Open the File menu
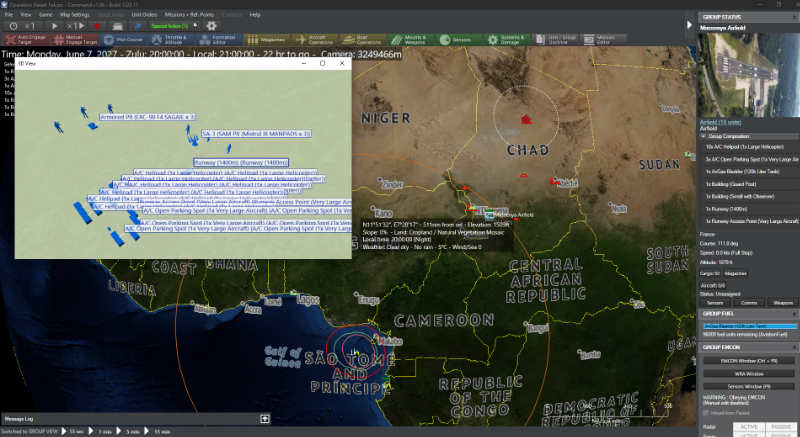The image size is (800, 437). [x=9, y=15]
